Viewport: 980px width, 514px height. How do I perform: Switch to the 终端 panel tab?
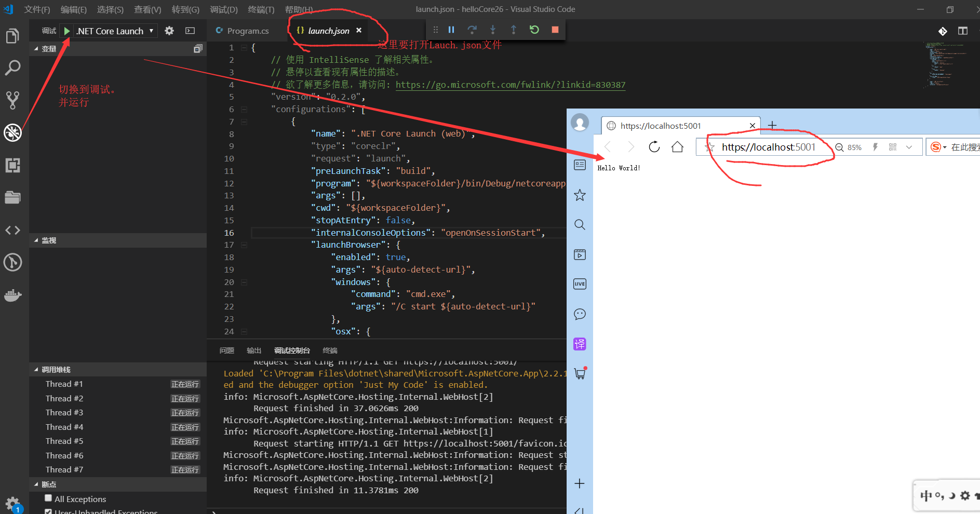pos(330,350)
